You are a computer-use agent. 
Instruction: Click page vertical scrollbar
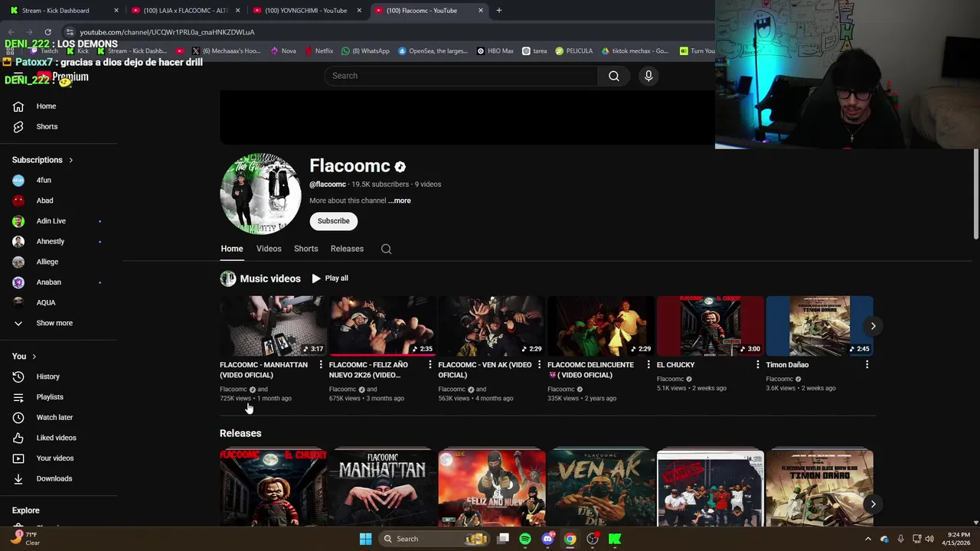click(975, 194)
